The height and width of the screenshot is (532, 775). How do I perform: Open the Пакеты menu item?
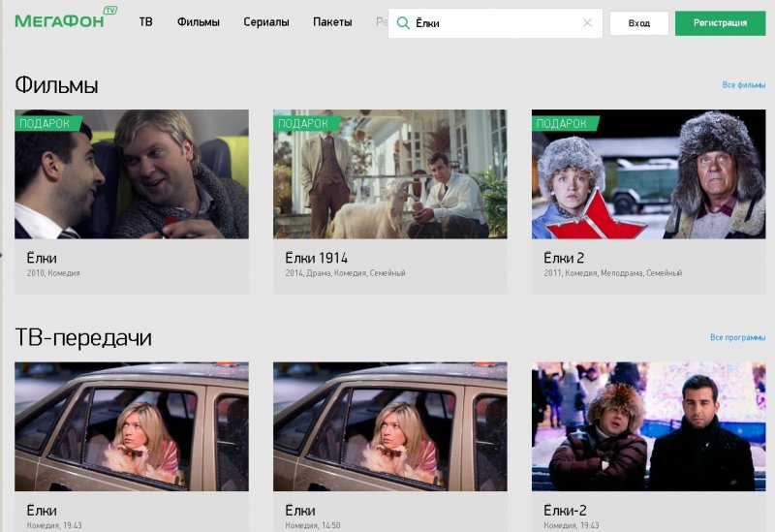(x=332, y=22)
